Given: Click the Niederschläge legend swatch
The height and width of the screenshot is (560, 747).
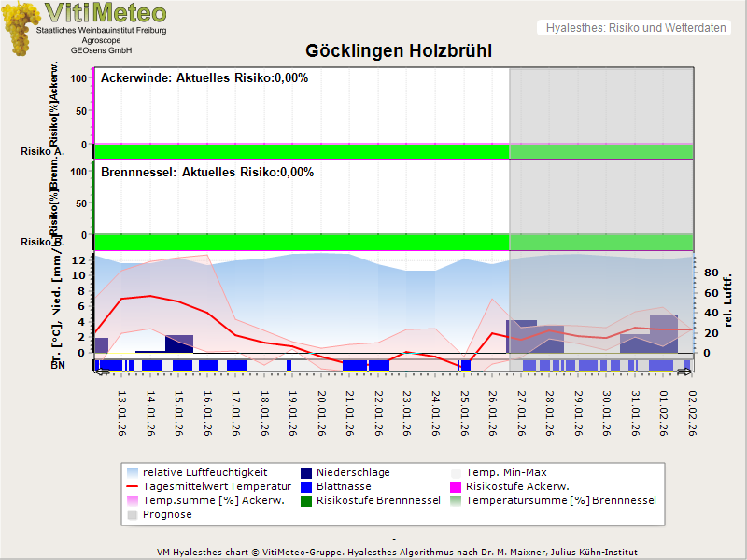Looking at the screenshot, I should (308, 471).
